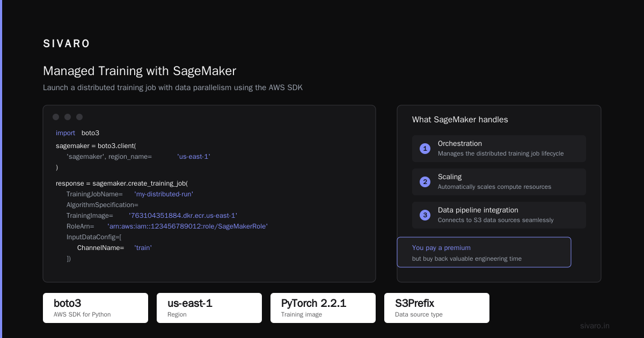Open the PyTorch 2.2.1 Training image card
The image size is (644, 338).
coord(323,308)
